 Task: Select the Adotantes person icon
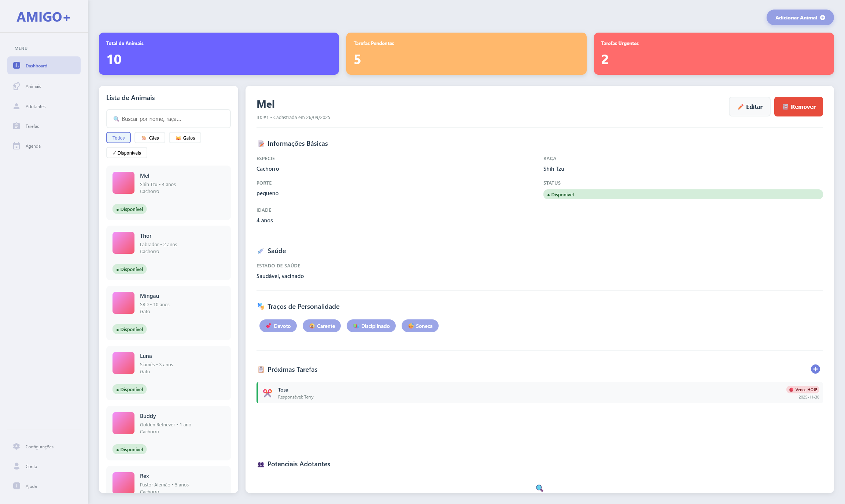[x=16, y=106]
